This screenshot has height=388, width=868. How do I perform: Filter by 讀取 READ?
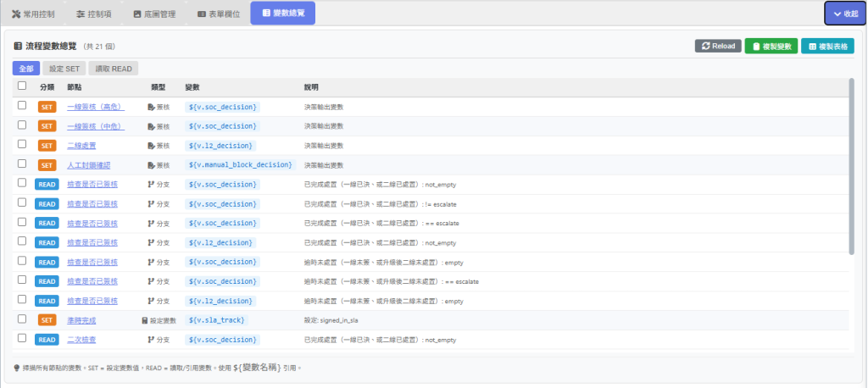(114, 69)
